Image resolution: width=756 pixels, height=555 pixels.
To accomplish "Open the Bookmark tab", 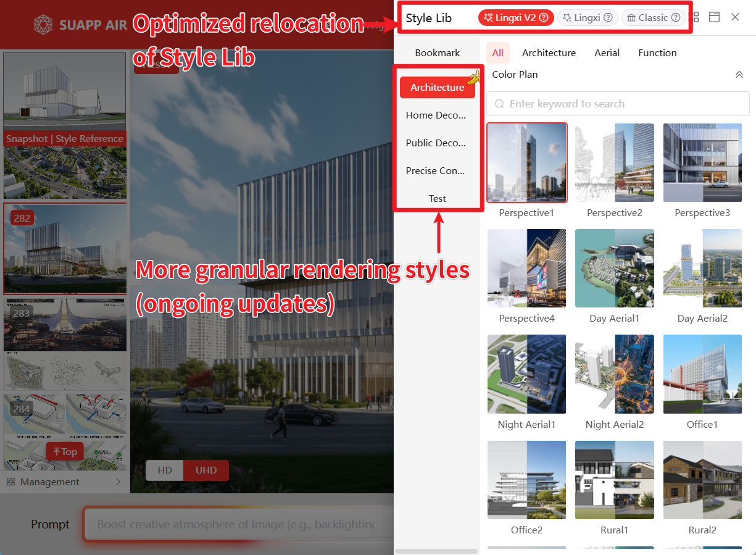I will [x=437, y=53].
